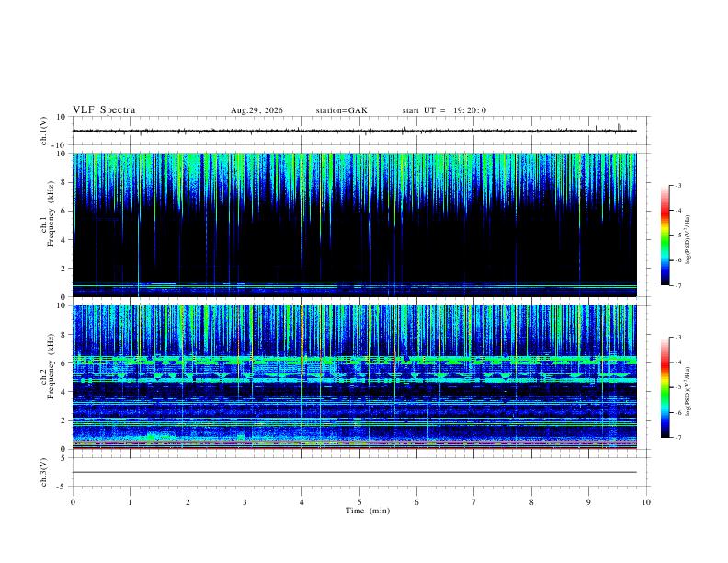Click the 6 kHz green band in ch.2
Screen dimensions: 728x563
(x=355, y=360)
